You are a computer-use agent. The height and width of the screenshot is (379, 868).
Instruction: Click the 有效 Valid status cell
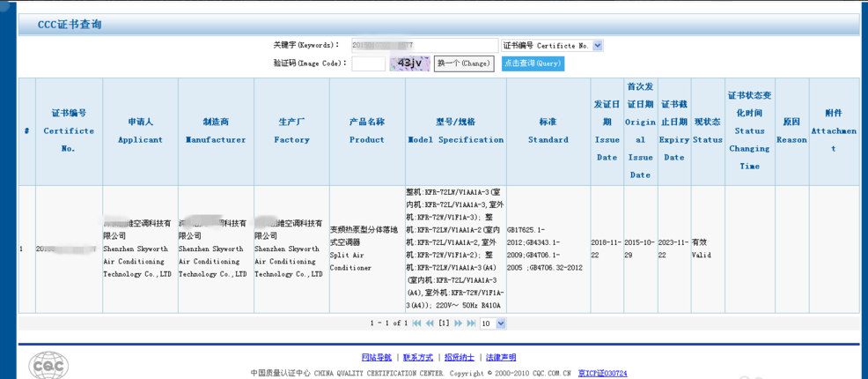coord(708,249)
